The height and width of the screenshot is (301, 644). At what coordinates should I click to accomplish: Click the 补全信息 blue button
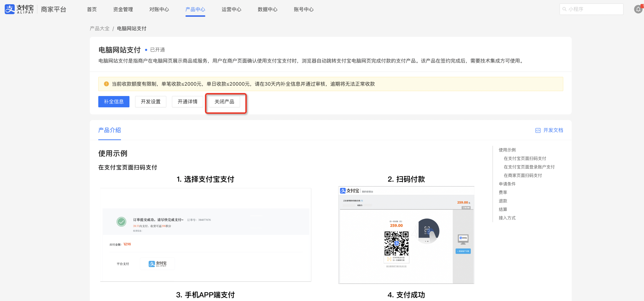pyautogui.click(x=114, y=102)
